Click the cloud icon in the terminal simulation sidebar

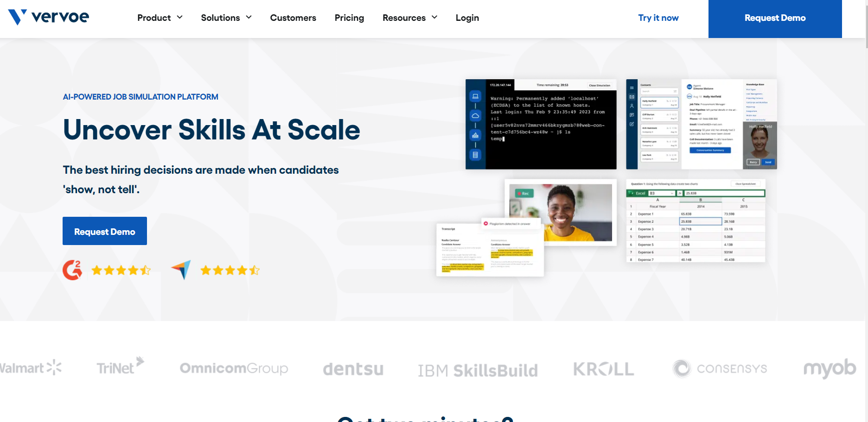(476, 116)
